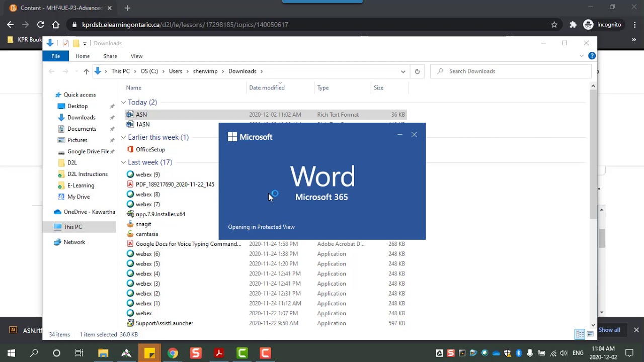Collapse the 'Last week (17)' group
This screenshot has height=362, width=644.
[x=123, y=162]
